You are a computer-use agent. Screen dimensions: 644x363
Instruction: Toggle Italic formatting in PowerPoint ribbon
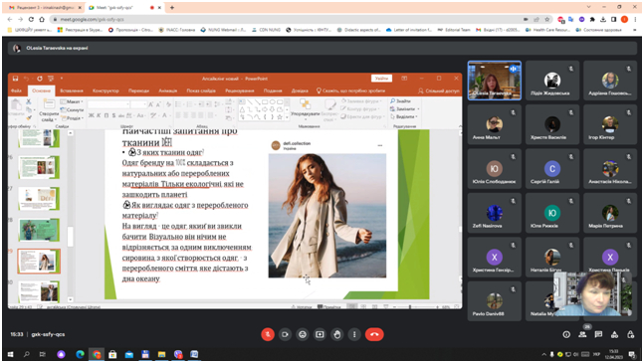[99, 115]
